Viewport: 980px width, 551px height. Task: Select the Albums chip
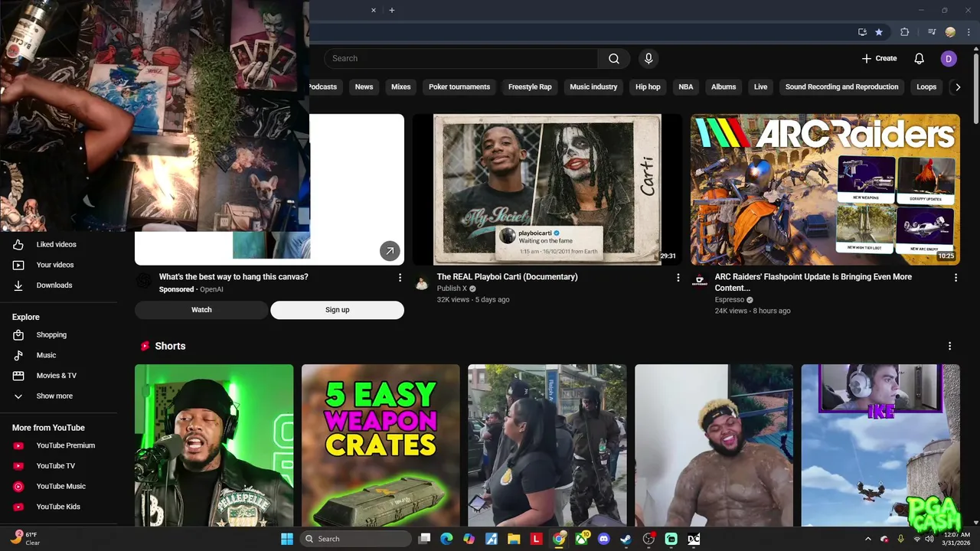724,87
